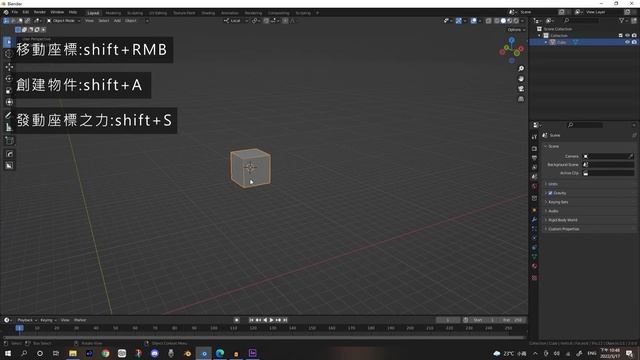Open Windows Start menu on taskbar
Viewport: 640px width, 360px height.
(8, 353)
